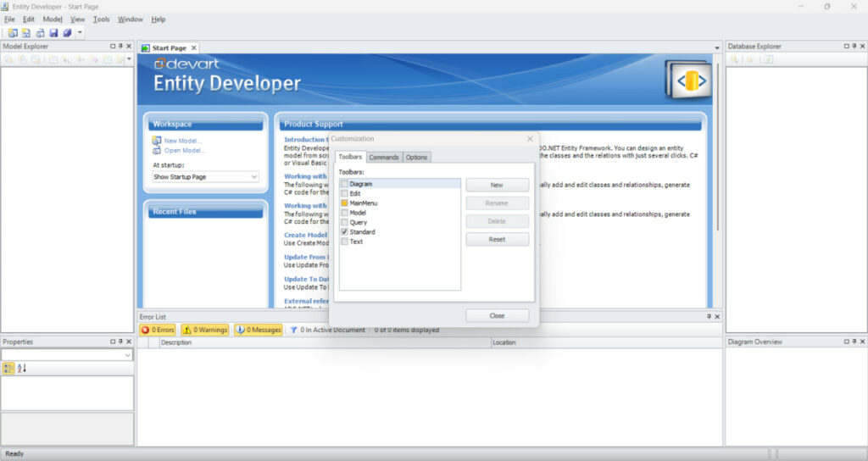Open the Help menu
The width and height of the screenshot is (868, 461).
tap(159, 19)
